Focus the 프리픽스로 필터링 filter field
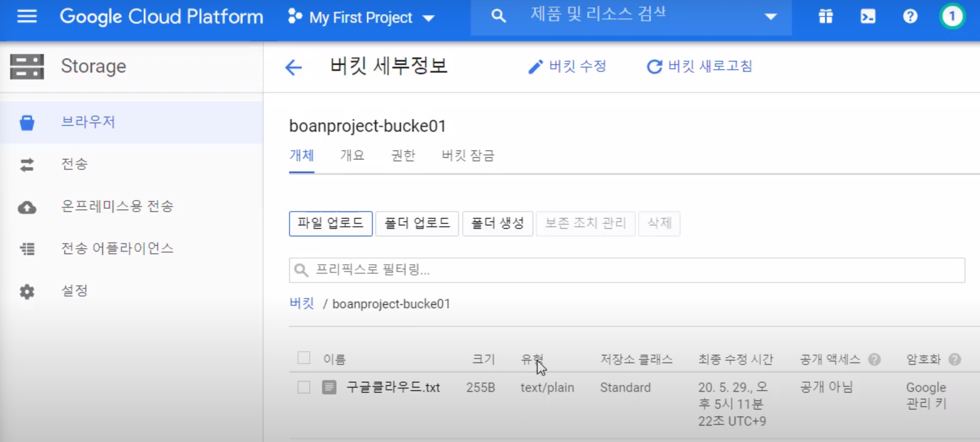Screen dimensions: 980x442 click(627, 270)
